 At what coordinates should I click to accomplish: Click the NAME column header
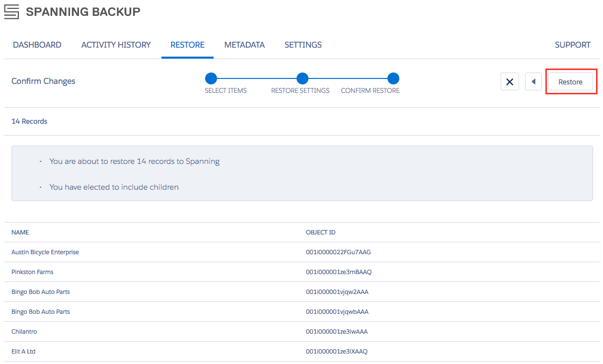pos(20,232)
